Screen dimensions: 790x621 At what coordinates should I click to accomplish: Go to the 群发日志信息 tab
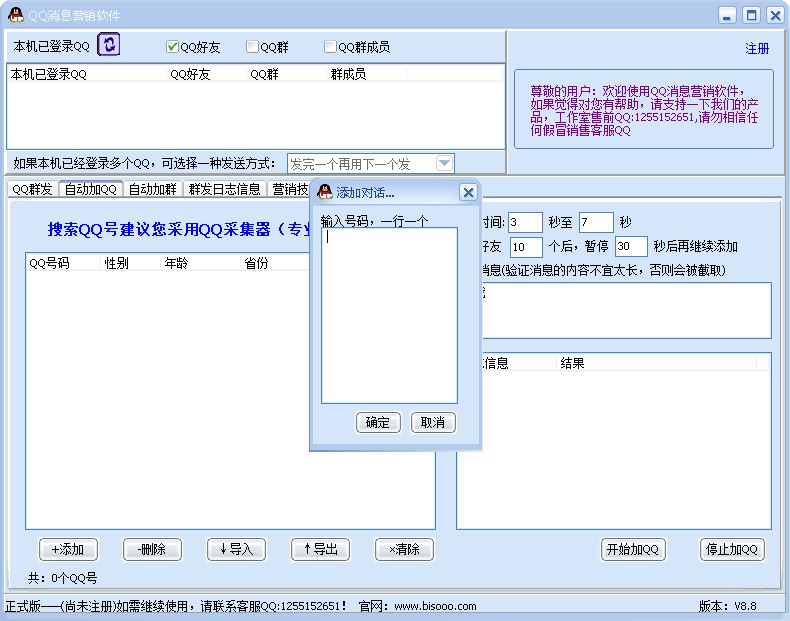click(x=224, y=189)
